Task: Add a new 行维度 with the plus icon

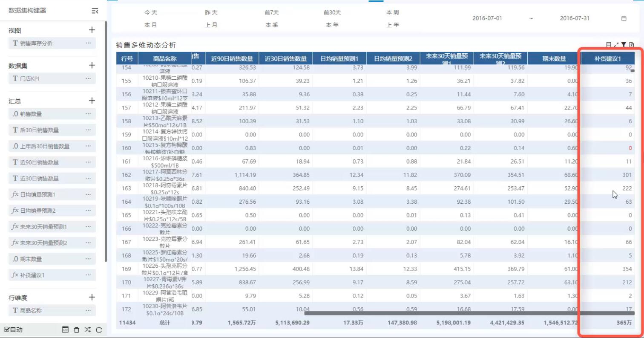Action: coord(92,297)
